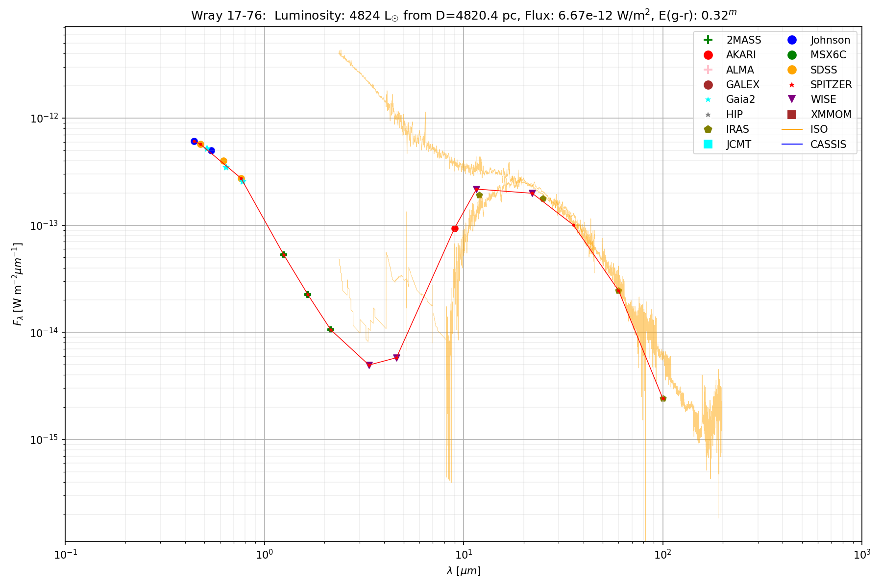Click the AKARI red data point on the curve
Screen dimensions: 882x588
pos(455,229)
